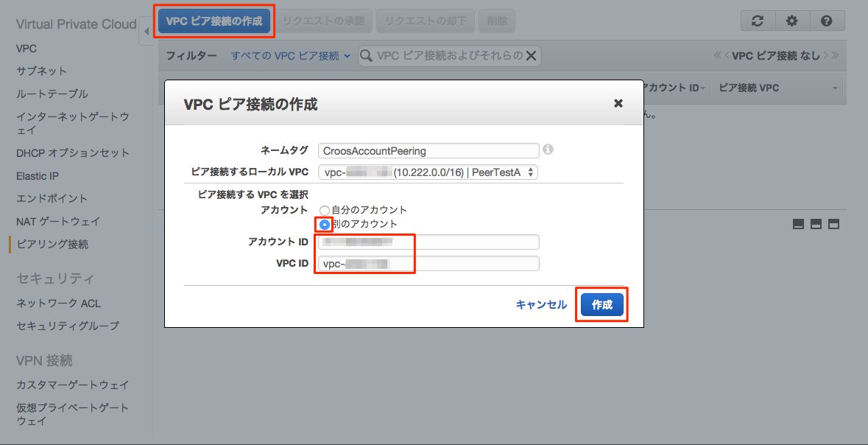Open the ピア接続するローカル VPC dropdown
The image size is (868, 445).
pyautogui.click(x=428, y=172)
